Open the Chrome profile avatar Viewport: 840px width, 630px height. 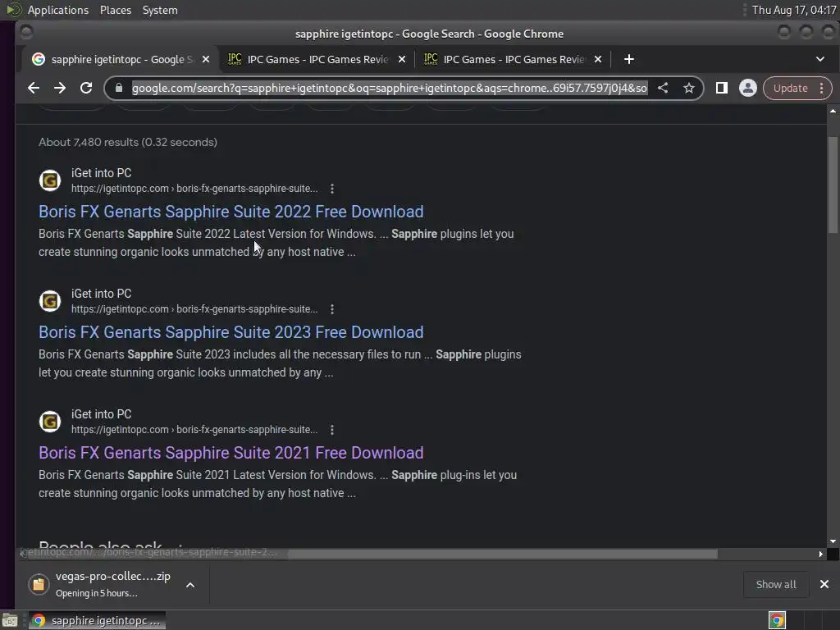748,88
